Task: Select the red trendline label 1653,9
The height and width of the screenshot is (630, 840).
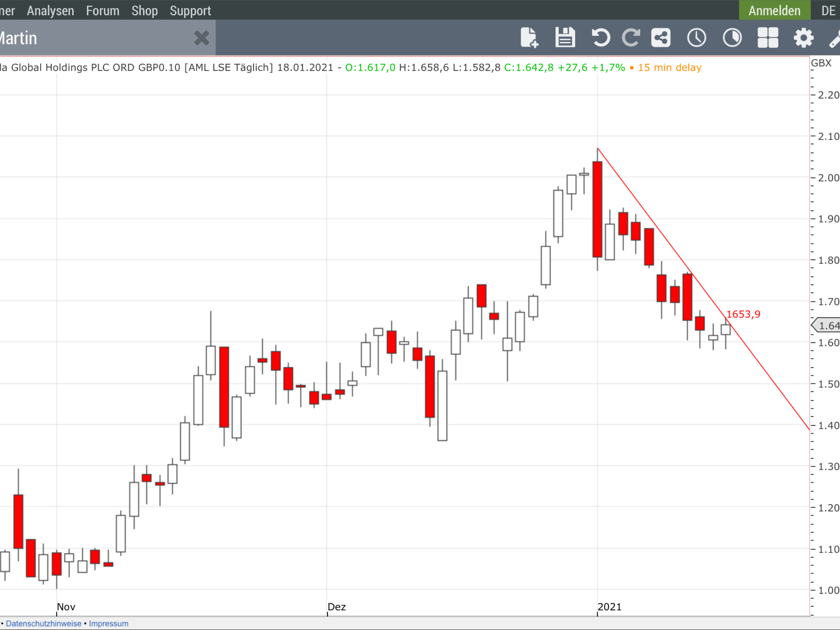Action: pos(743,314)
